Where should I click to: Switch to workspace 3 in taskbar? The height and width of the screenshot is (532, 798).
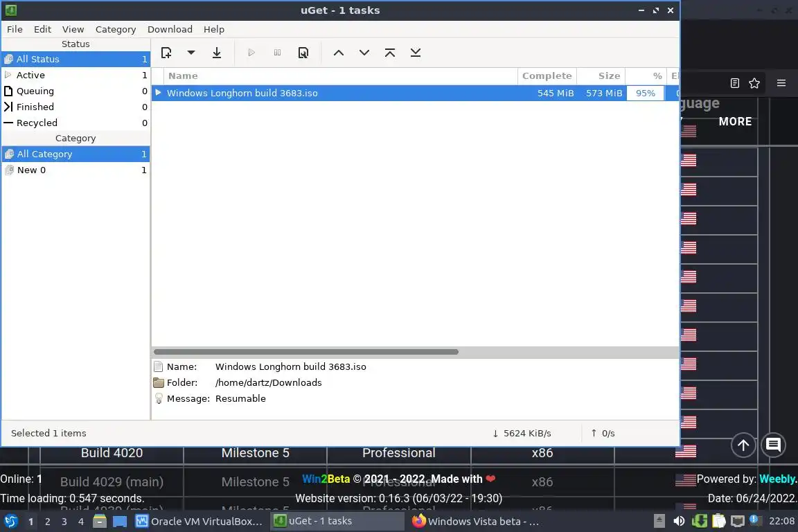[x=64, y=522]
